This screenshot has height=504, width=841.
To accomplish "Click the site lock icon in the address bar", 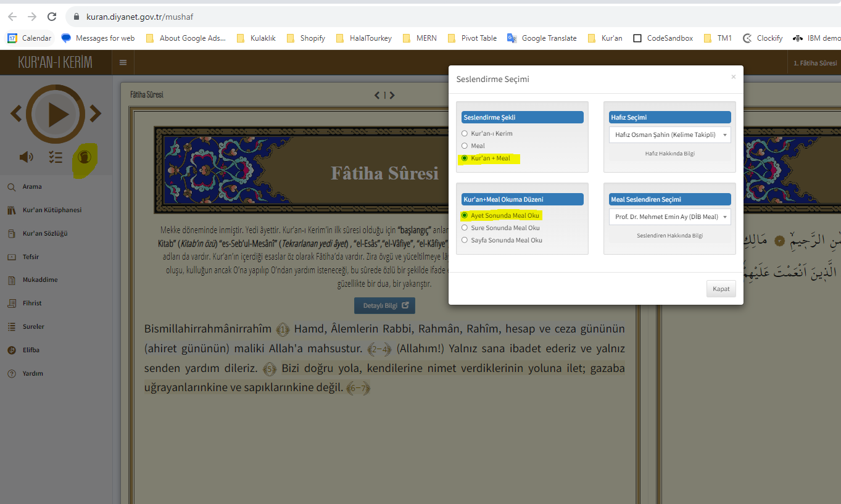I will [77, 17].
